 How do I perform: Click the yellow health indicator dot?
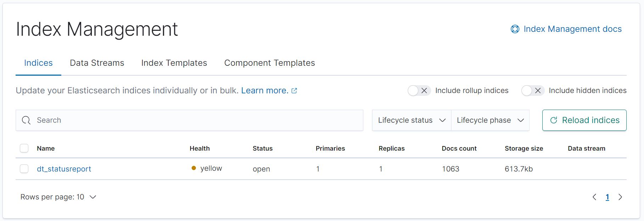(x=193, y=168)
